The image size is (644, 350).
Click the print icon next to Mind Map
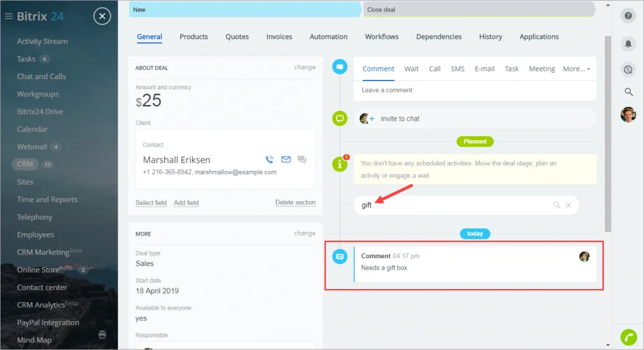click(x=103, y=335)
